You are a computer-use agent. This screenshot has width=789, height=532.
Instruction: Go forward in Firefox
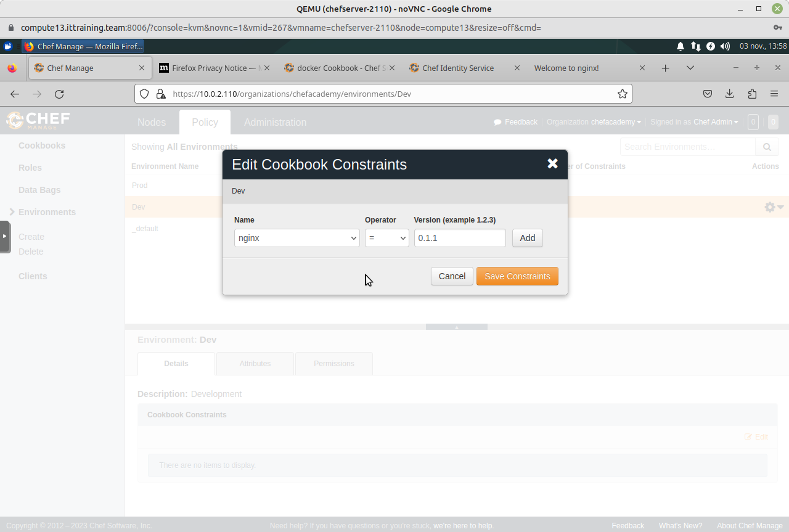[x=37, y=94]
